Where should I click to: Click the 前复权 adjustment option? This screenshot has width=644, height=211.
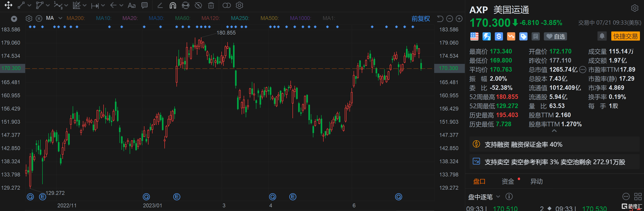click(421, 18)
